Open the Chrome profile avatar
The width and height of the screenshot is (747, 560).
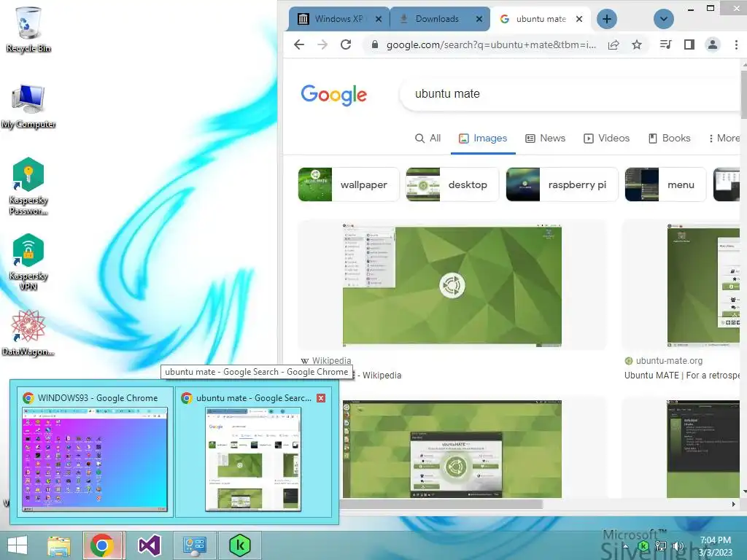point(712,44)
